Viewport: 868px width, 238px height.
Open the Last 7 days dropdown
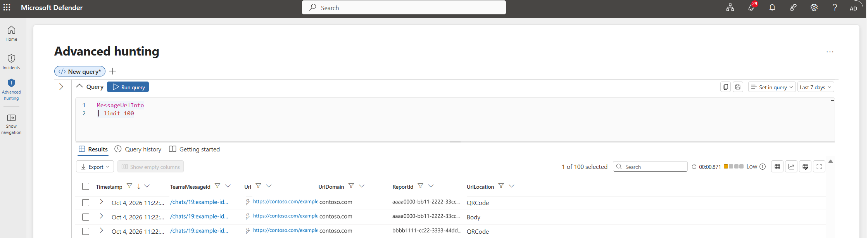[816, 87]
